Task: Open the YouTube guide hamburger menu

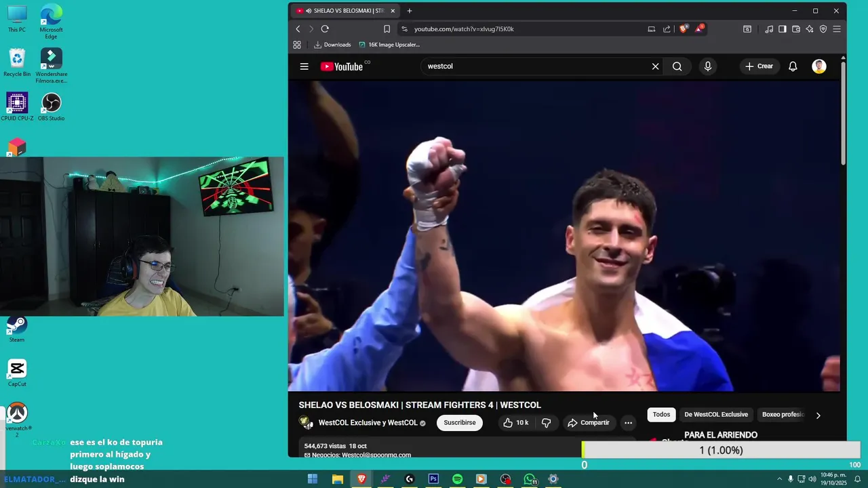Action: click(304, 66)
